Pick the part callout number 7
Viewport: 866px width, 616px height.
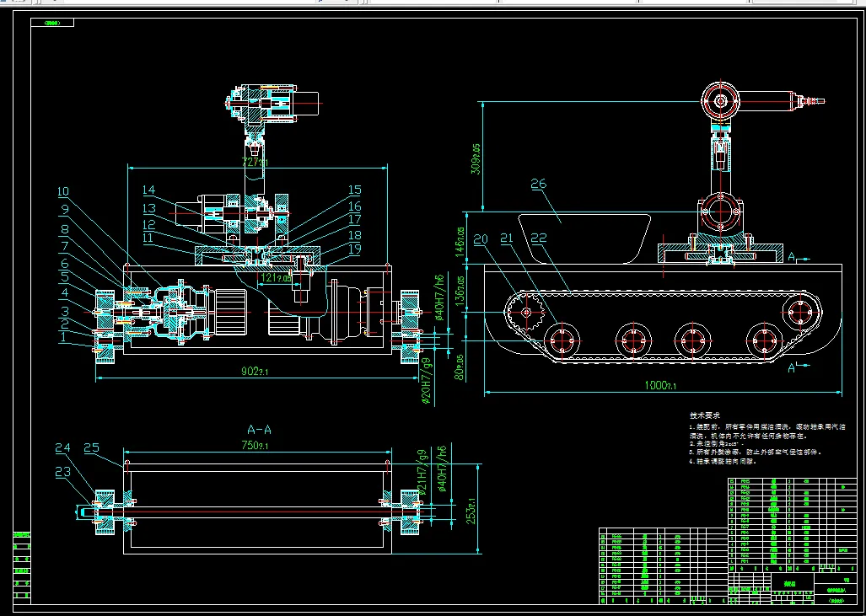pyautogui.click(x=64, y=245)
